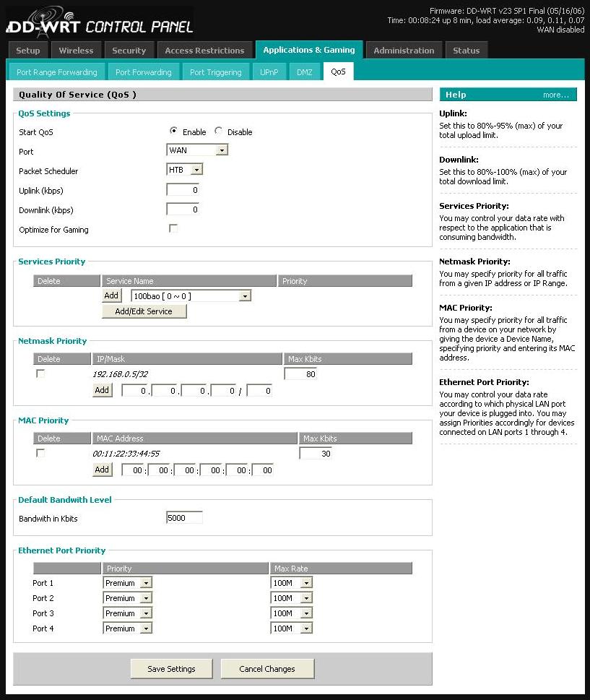Click the netmask bits field after the slash
590x700 pixels.
pyautogui.click(x=259, y=391)
